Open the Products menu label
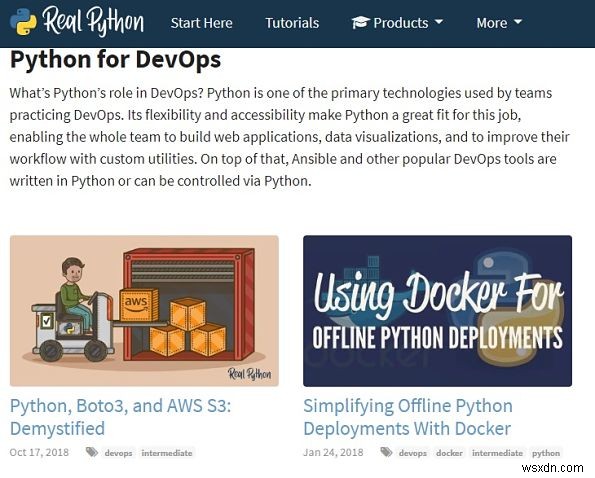The height and width of the screenshot is (478, 595). 400,23
